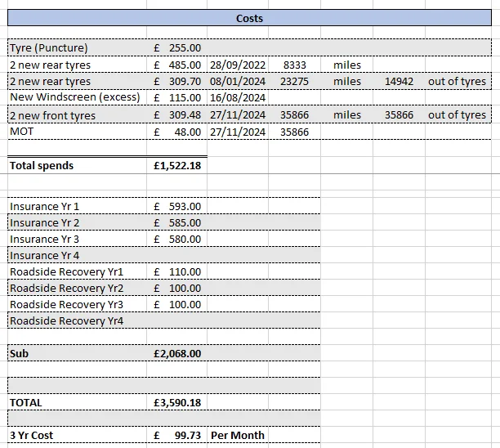Image resolution: width=500 pixels, height=448 pixels.
Task: Select the £115.00 windscreen cost
Action: pyautogui.click(x=177, y=97)
